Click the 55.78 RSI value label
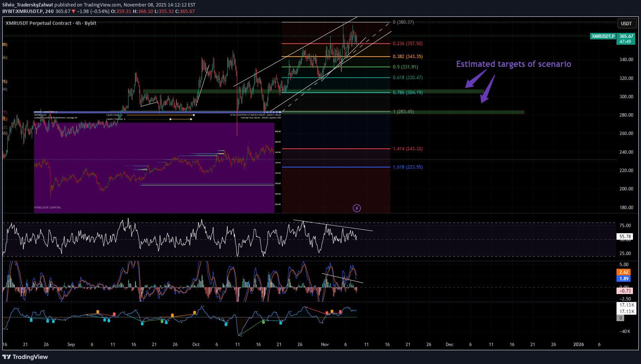Viewport: 641px width, 364px height. (x=625, y=237)
